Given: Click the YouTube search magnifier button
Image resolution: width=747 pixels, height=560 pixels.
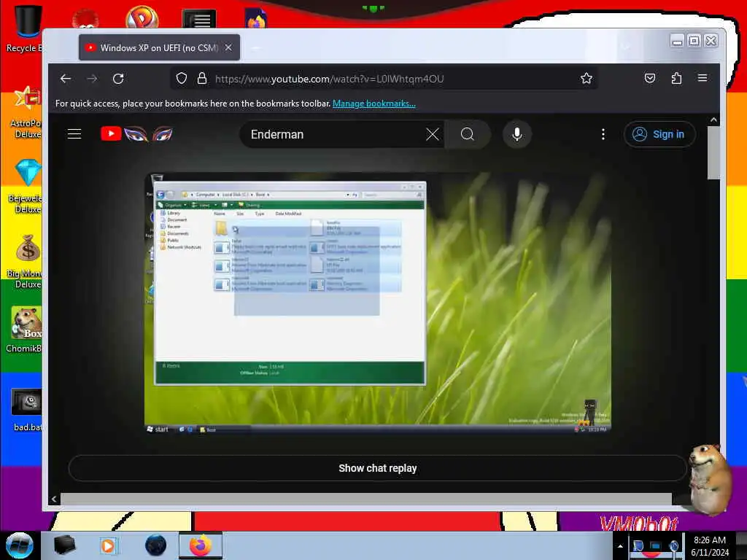Looking at the screenshot, I should (x=468, y=134).
